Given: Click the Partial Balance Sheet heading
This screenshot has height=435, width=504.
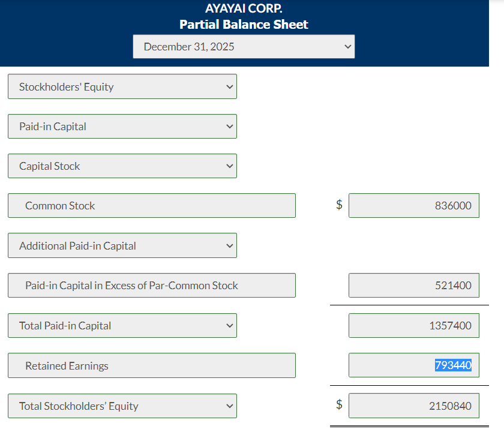Looking at the screenshot, I should click(x=244, y=25).
